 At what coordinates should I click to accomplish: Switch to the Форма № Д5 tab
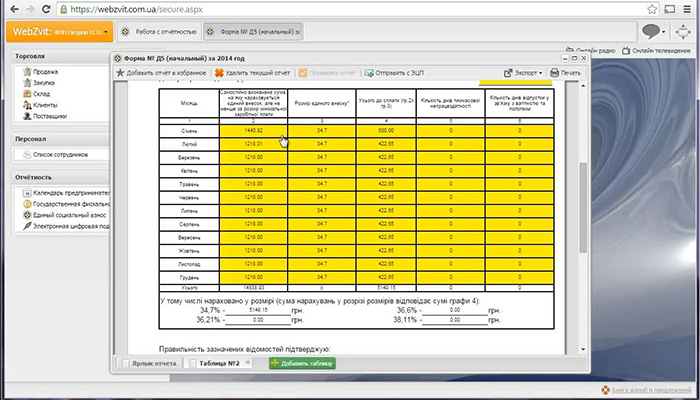pyautogui.click(x=253, y=32)
